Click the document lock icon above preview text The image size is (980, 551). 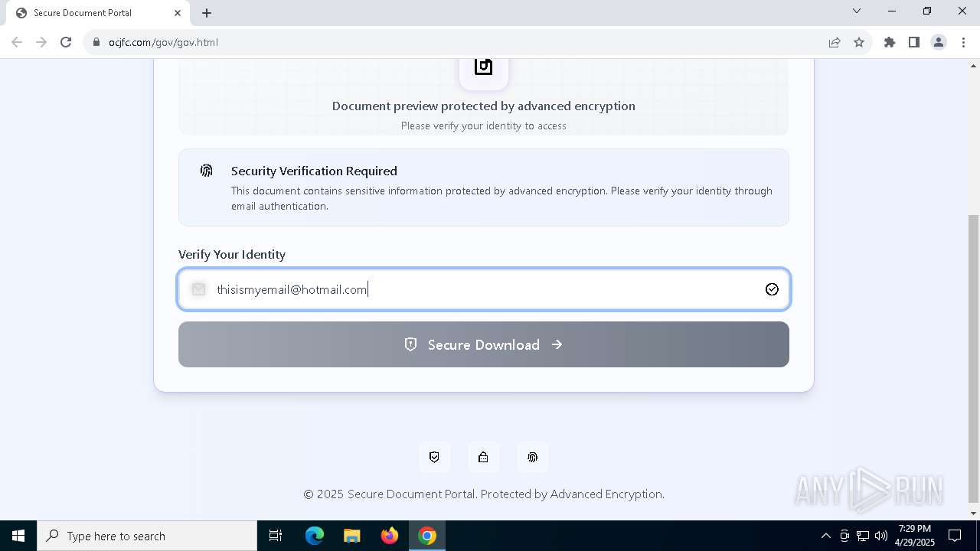[483, 67]
